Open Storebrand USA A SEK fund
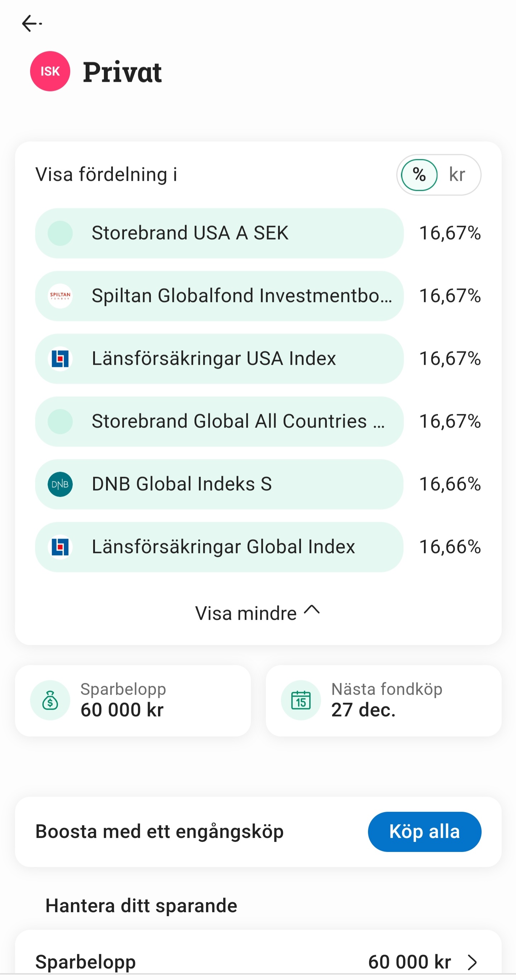Viewport: 516px width, 980px height. (219, 233)
